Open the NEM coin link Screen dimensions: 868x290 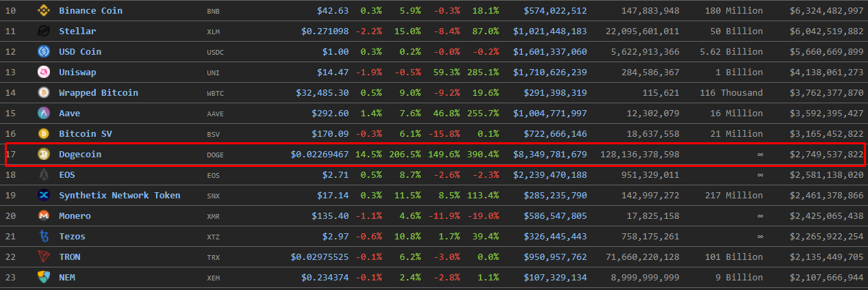(x=67, y=278)
